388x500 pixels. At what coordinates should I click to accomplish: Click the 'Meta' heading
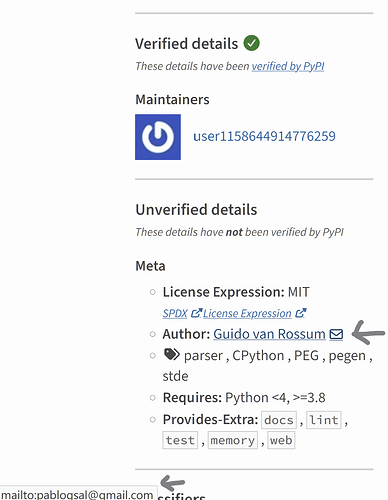point(150,266)
